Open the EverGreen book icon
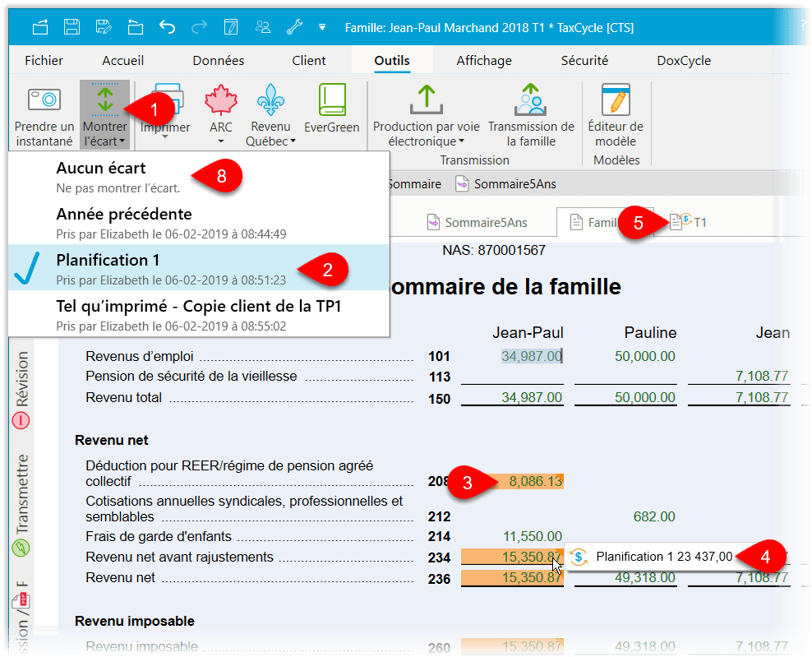 click(332, 99)
